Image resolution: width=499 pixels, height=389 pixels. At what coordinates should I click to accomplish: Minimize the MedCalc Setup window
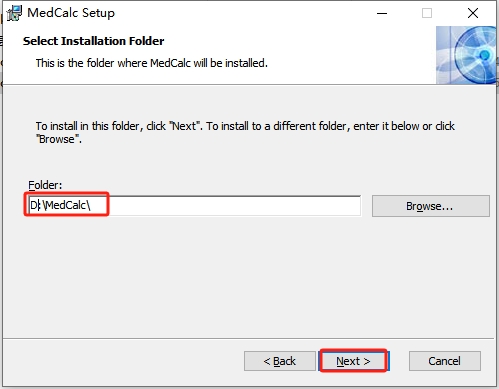(382, 13)
